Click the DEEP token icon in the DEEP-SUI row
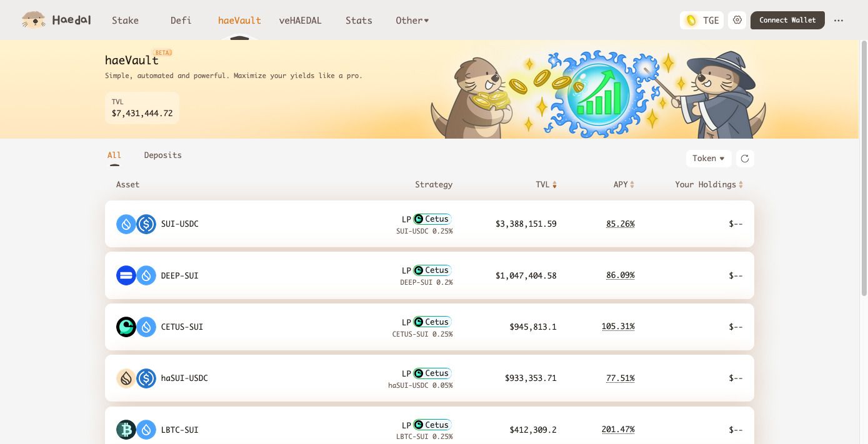The height and width of the screenshot is (444, 868). 126,275
